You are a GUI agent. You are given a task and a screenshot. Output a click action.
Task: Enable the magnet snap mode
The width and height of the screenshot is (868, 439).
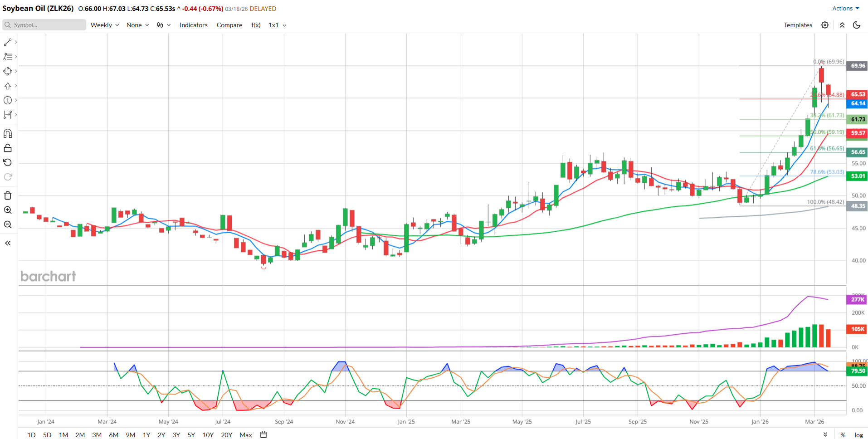coord(8,133)
